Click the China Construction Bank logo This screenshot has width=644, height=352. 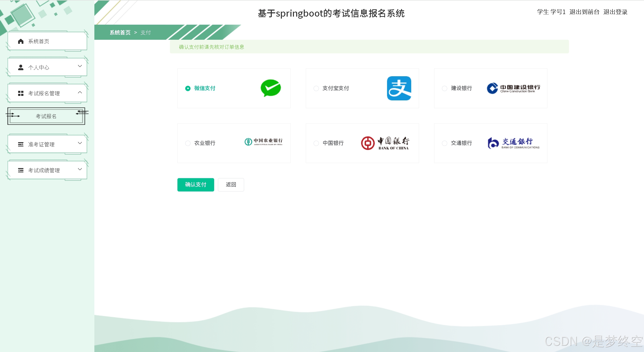[513, 88]
